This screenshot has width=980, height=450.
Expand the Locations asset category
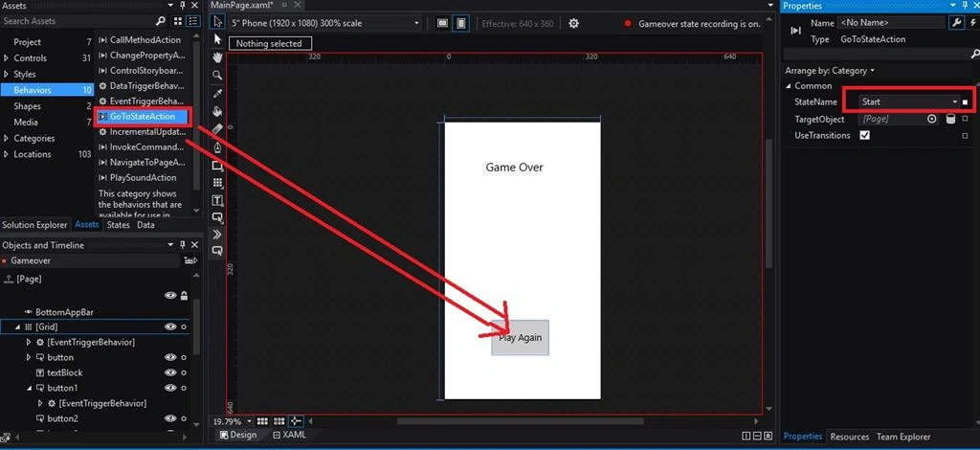7,154
